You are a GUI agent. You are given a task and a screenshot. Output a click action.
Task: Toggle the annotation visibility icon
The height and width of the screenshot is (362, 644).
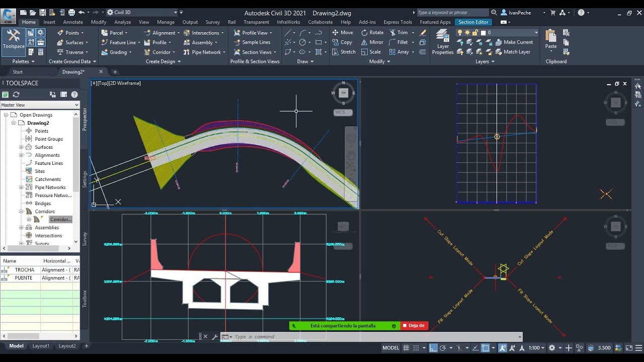[x=503, y=347]
